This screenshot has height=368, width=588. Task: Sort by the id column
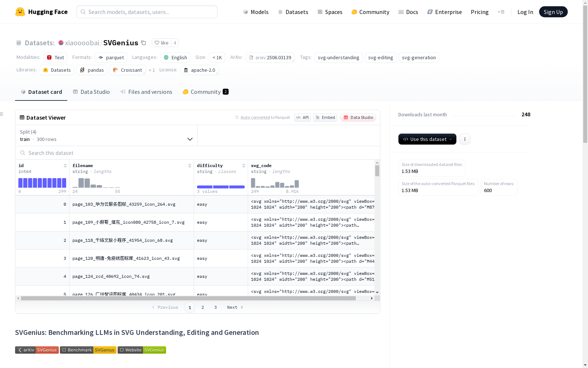(x=65, y=166)
